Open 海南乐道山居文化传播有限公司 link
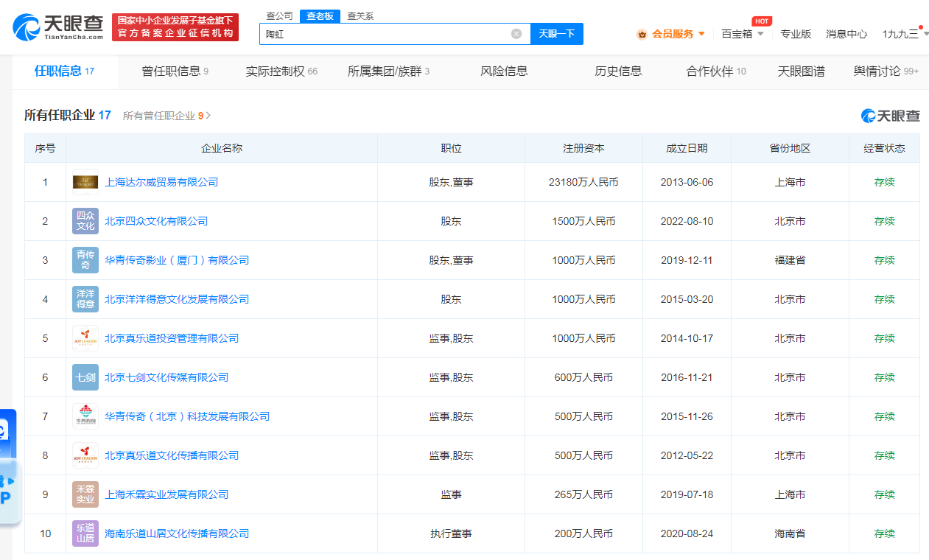 pyautogui.click(x=177, y=533)
